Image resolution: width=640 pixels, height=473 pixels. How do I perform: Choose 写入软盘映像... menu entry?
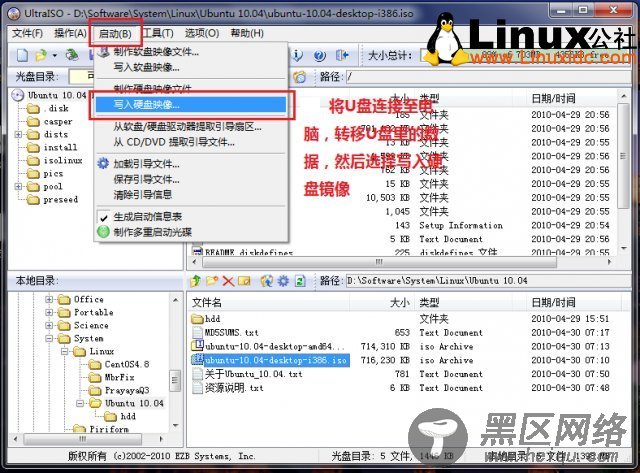(191, 67)
